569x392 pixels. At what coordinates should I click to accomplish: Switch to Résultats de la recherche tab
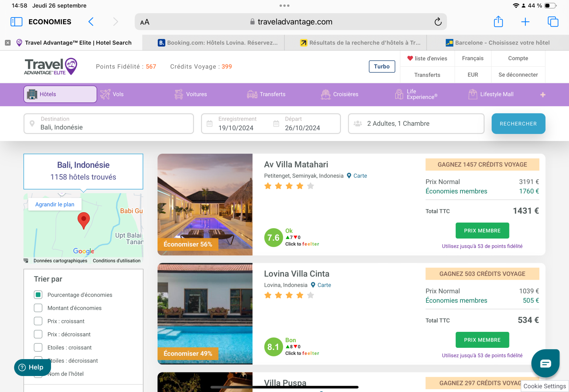point(356,43)
